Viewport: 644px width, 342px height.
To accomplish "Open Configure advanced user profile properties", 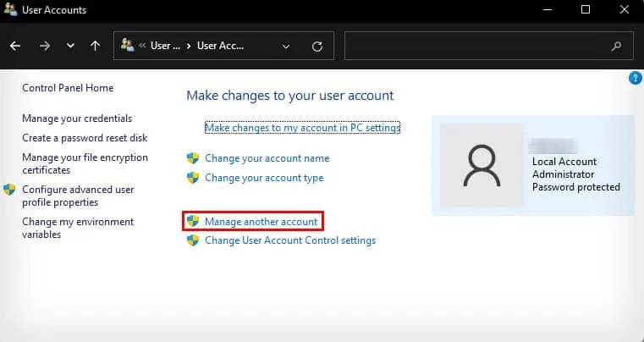I will click(x=78, y=196).
